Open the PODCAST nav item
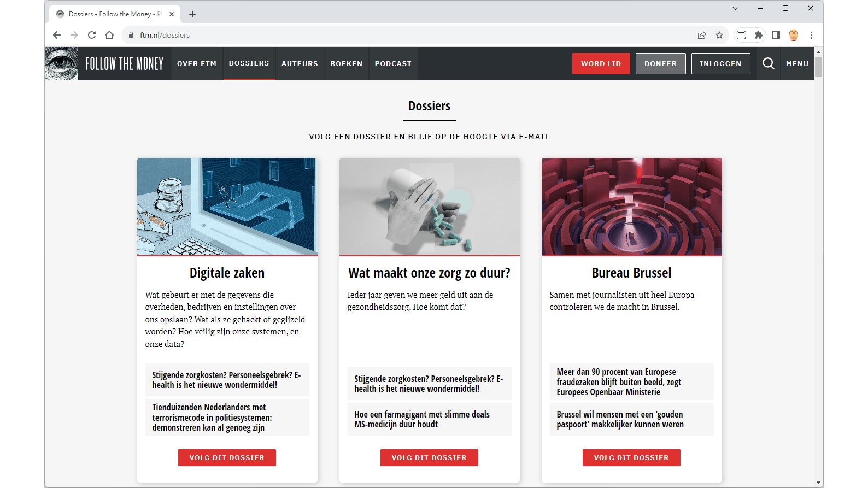The image size is (868, 488). (x=393, y=63)
